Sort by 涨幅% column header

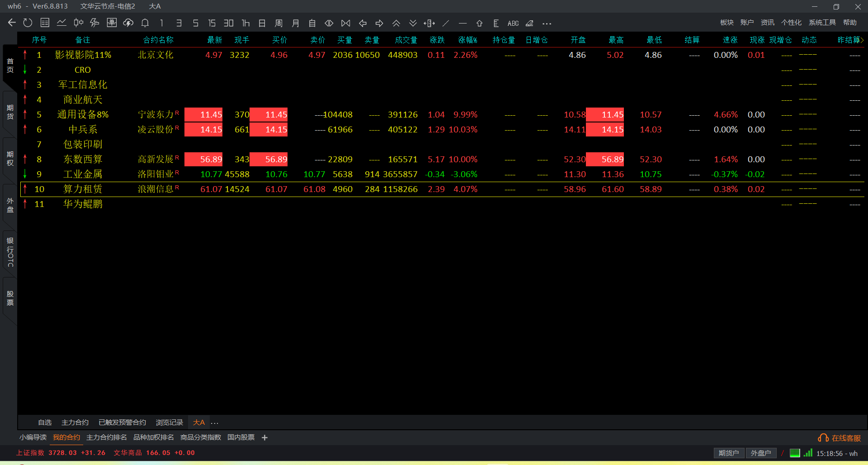point(467,40)
